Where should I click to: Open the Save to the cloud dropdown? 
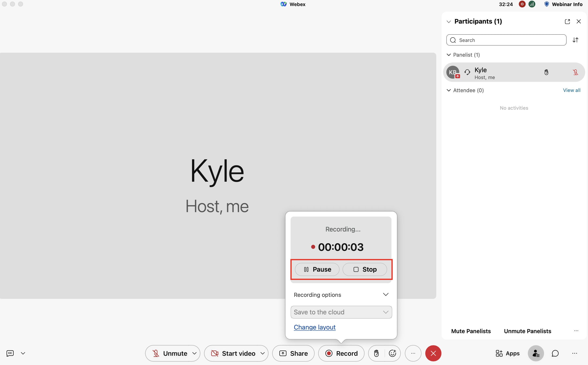pyautogui.click(x=341, y=312)
